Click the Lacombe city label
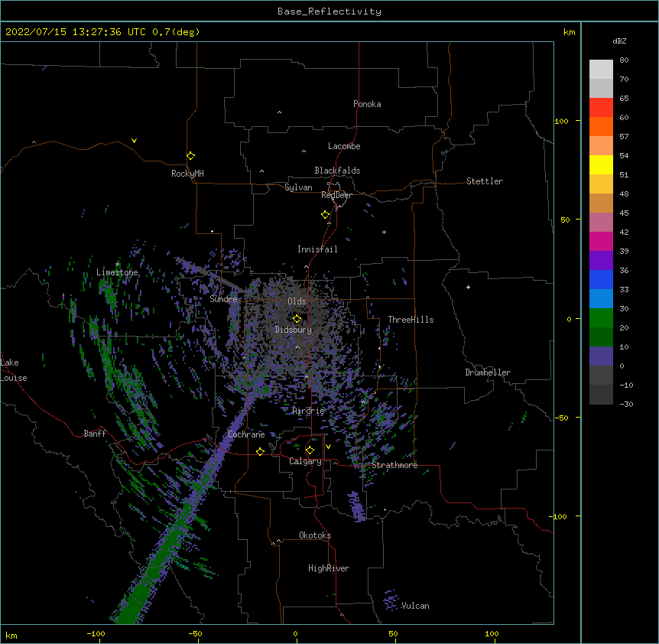The width and height of the screenshot is (659, 644). point(344,146)
